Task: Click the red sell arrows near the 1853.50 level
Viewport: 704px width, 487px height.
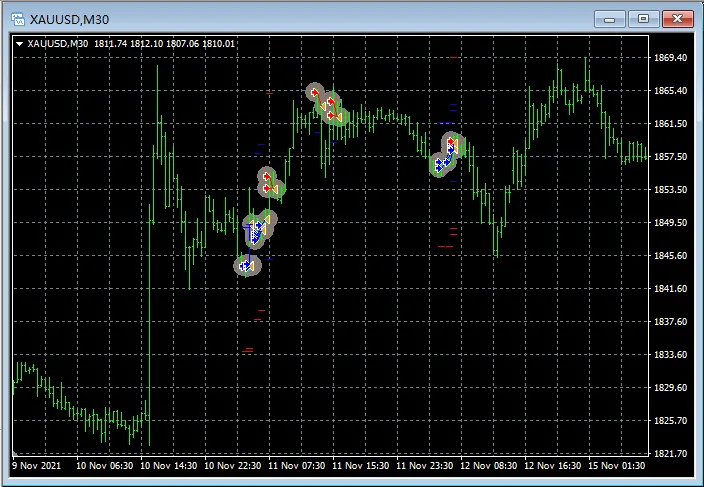Action: point(268,183)
